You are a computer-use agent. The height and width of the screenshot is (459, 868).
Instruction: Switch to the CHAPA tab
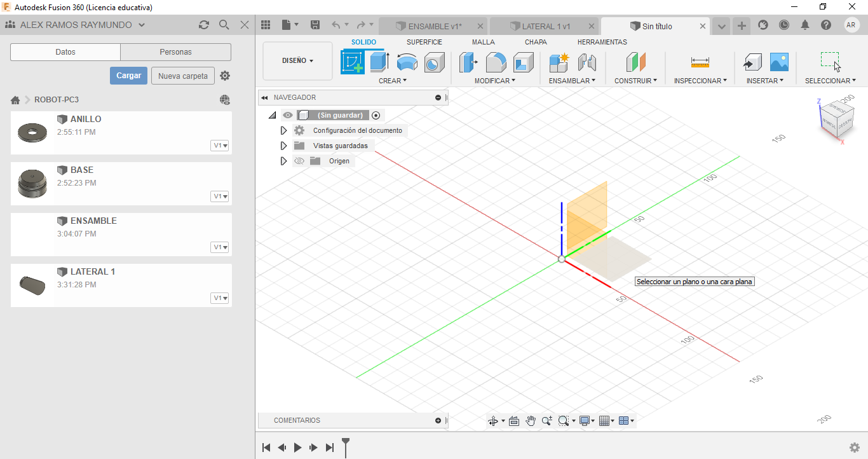[x=536, y=42]
